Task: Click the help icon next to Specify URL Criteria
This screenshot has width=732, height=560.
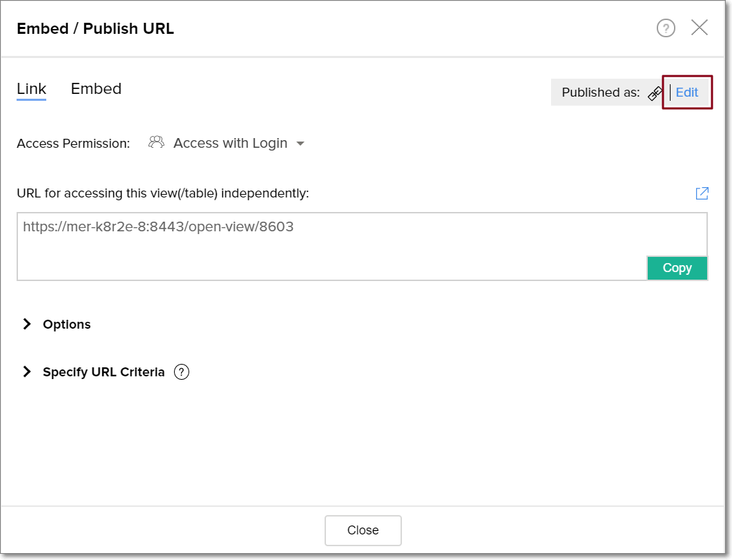Action: [182, 372]
